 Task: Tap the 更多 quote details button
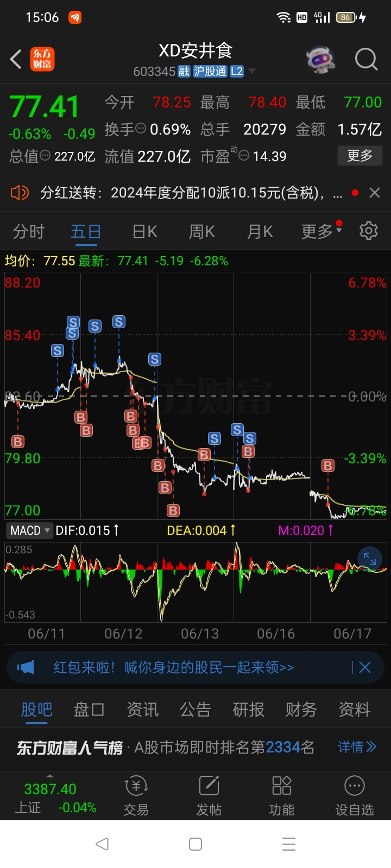360,156
